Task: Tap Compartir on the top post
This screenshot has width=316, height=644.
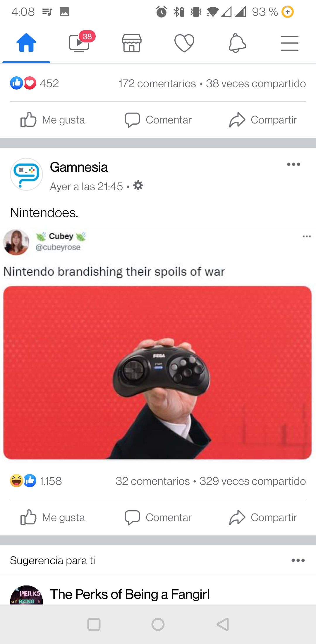Action: coord(263,120)
